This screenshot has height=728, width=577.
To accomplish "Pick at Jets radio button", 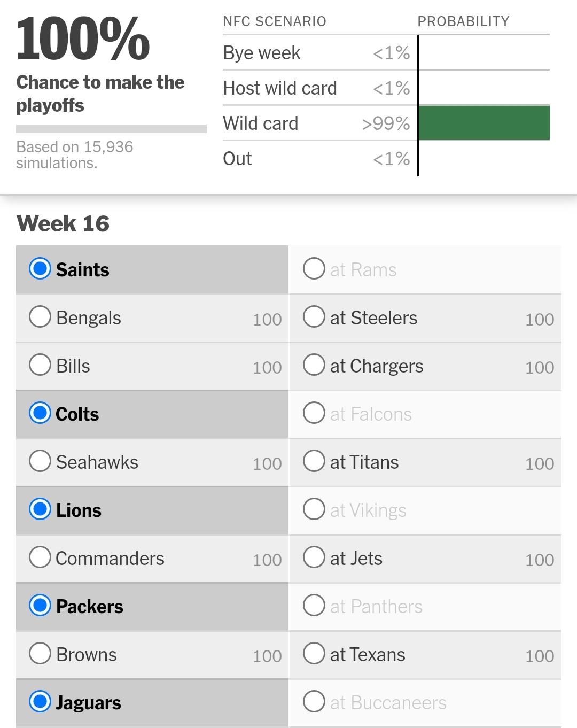I will 314,557.
